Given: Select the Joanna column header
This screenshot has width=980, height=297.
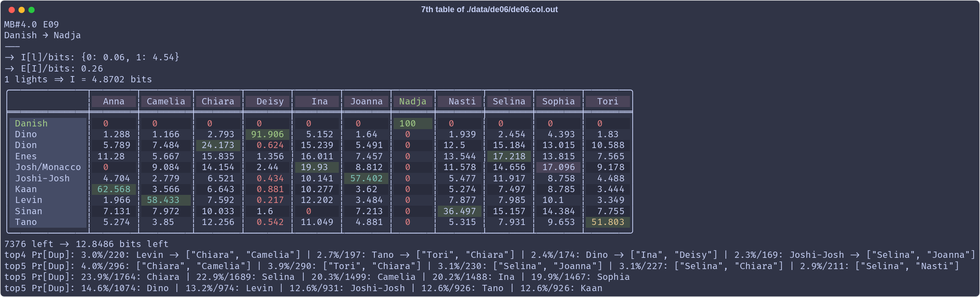Looking at the screenshot, I should [x=367, y=102].
